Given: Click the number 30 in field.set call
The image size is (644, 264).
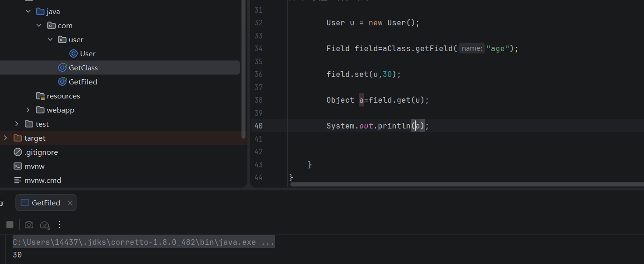Looking at the screenshot, I should 387,74.
